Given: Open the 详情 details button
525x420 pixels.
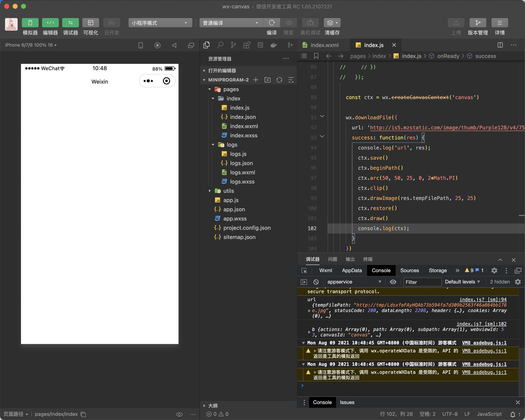Looking at the screenshot, I should click(499, 23).
